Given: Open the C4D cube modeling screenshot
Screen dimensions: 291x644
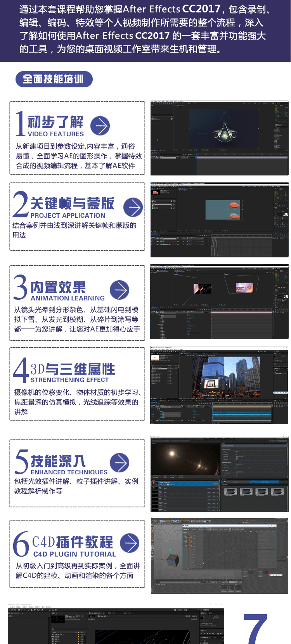Looking at the screenshot, I should coord(220,555).
